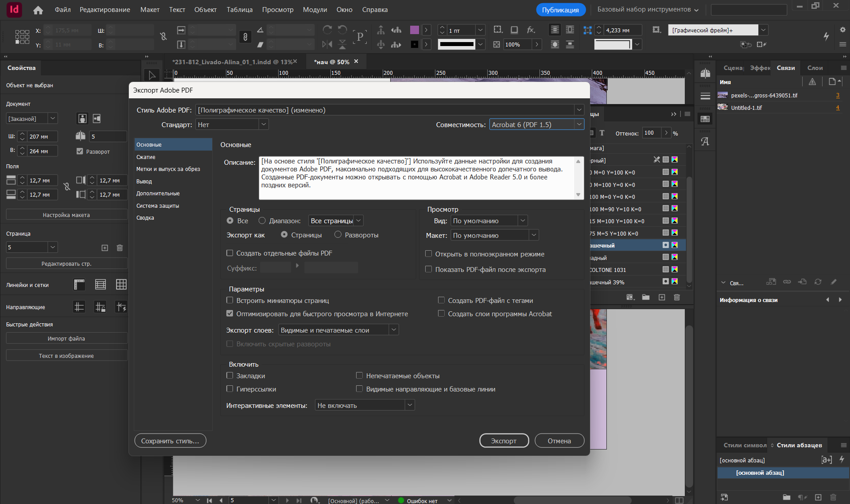Image resolution: width=850 pixels, height=504 pixels.
Task: Add new page icon in Properties
Action: (x=105, y=248)
